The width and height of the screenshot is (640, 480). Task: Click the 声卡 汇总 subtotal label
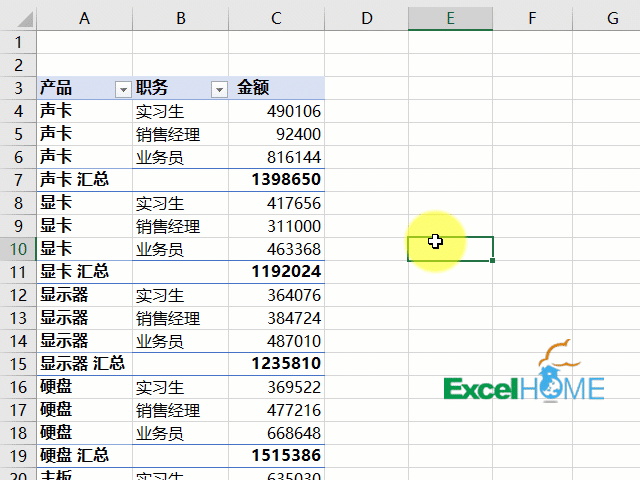point(74,180)
